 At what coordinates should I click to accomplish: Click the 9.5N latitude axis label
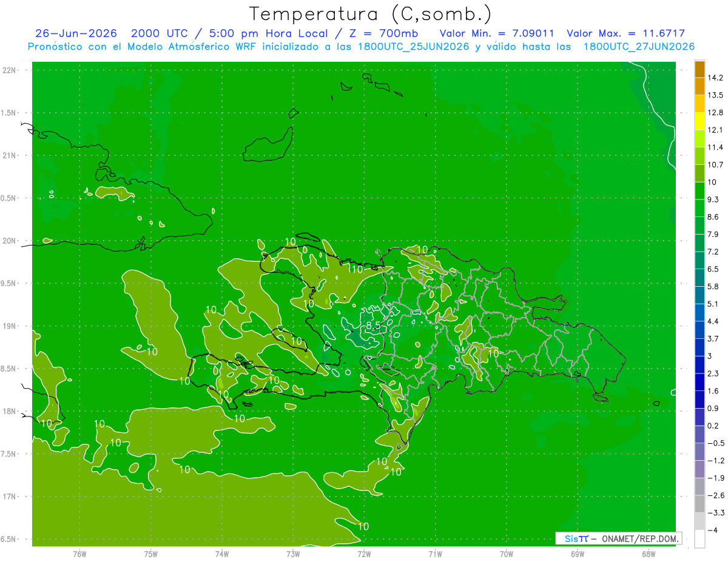point(9,283)
